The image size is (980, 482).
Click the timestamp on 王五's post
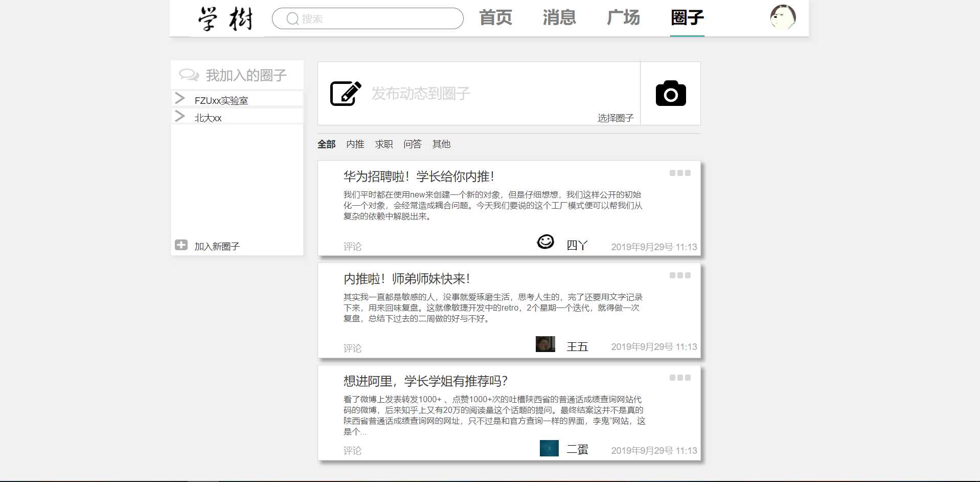pyautogui.click(x=654, y=347)
